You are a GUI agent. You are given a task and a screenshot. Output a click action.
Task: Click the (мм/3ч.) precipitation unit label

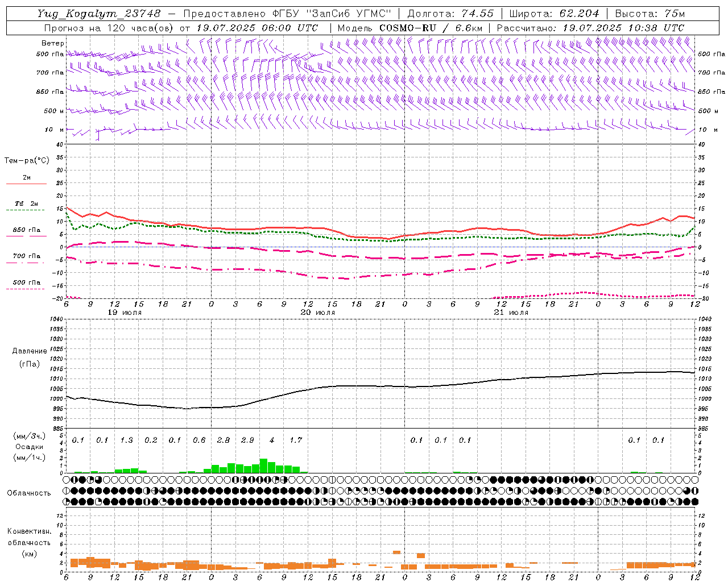click(29, 436)
